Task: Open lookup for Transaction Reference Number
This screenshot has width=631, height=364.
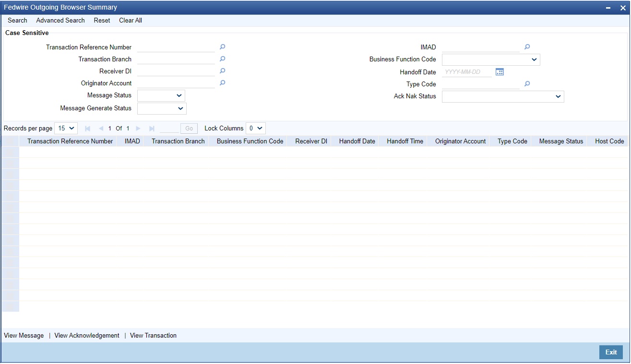Action: (x=222, y=47)
